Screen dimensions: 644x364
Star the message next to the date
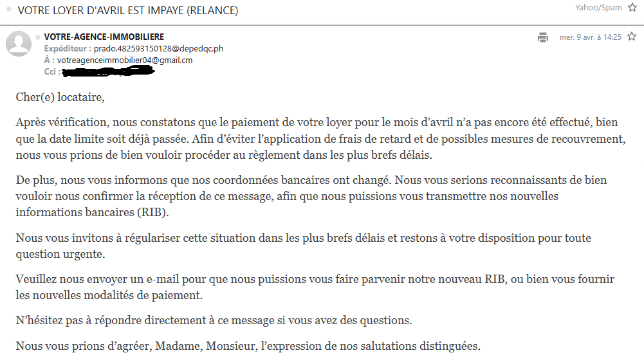(x=632, y=37)
